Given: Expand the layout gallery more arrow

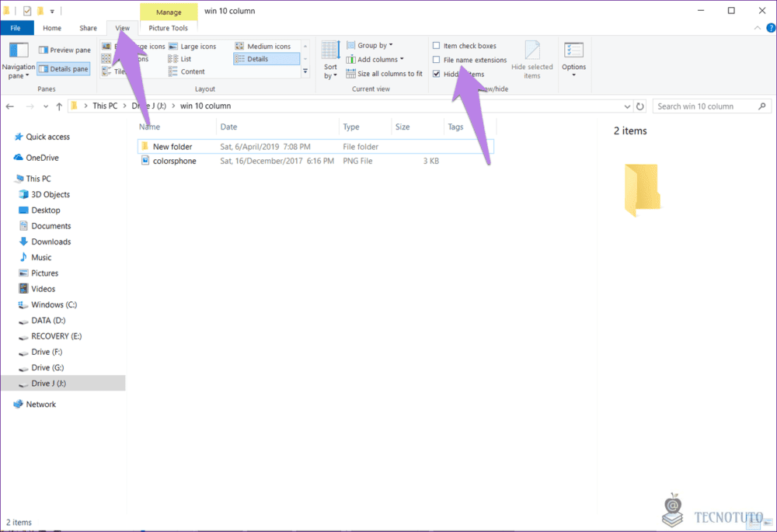Looking at the screenshot, I should pos(305,71).
